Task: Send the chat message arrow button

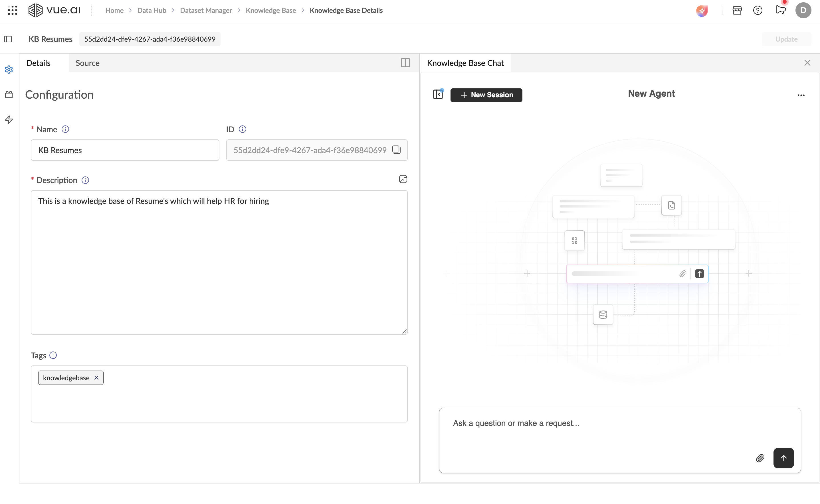Action: [783, 458]
